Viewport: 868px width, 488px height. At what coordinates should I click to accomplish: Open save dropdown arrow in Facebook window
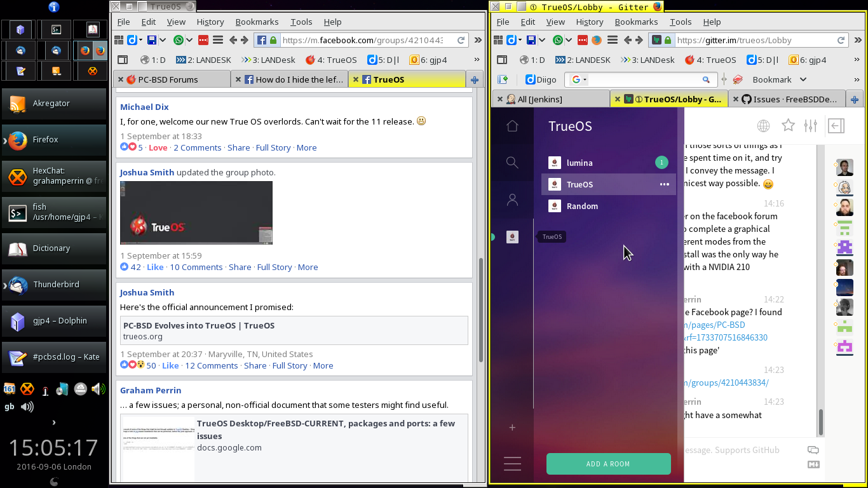coord(163,40)
